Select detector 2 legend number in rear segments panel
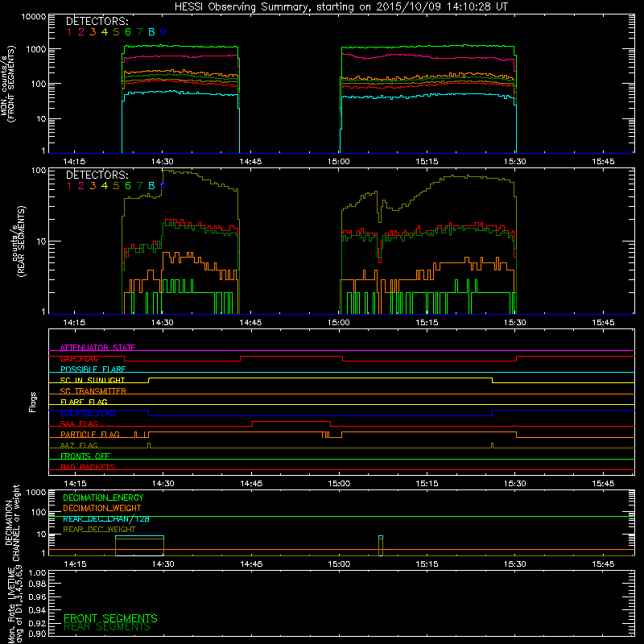Viewport: 644px width, 644px height. pos(81,186)
